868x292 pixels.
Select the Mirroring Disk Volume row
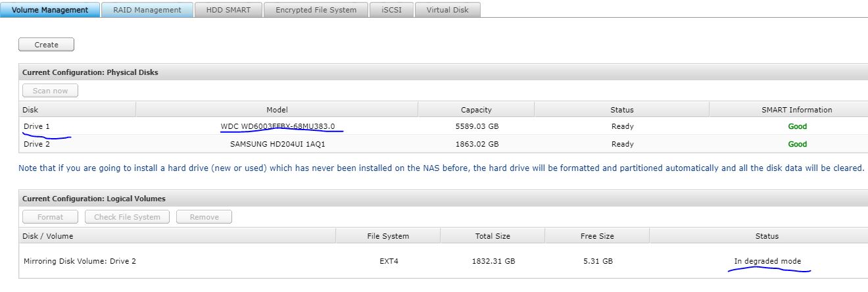(80, 261)
